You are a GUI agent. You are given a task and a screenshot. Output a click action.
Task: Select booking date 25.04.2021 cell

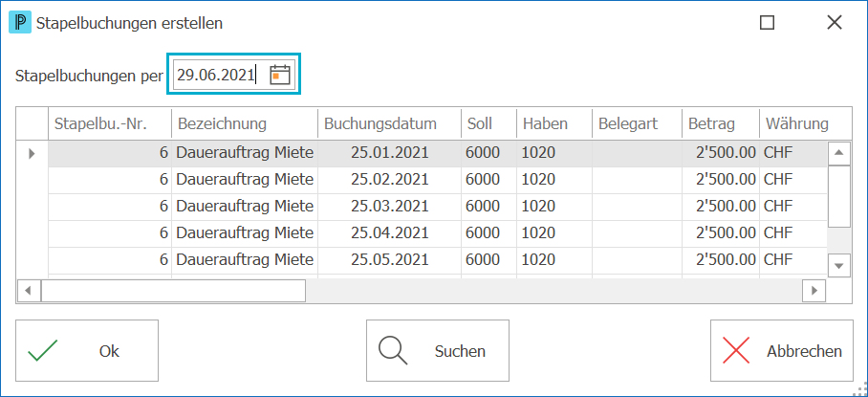(x=390, y=232)
